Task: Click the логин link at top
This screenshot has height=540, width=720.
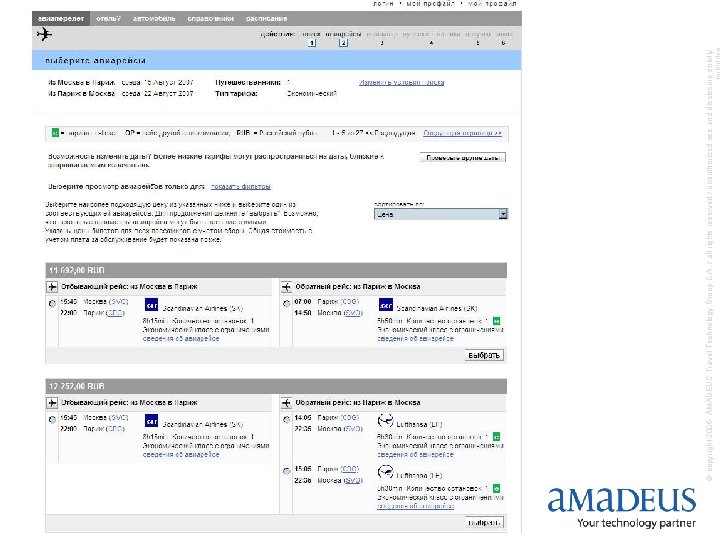Action: click(x=383, y=3)
